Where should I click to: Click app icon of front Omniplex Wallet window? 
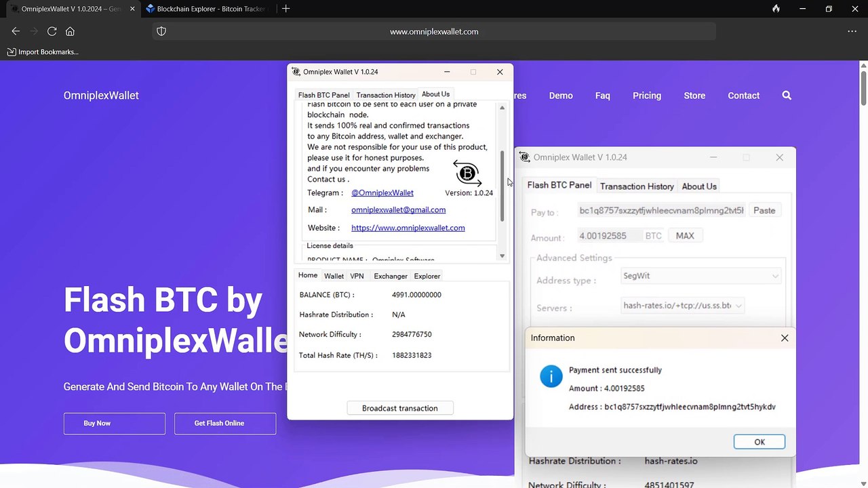pos(296,72)
